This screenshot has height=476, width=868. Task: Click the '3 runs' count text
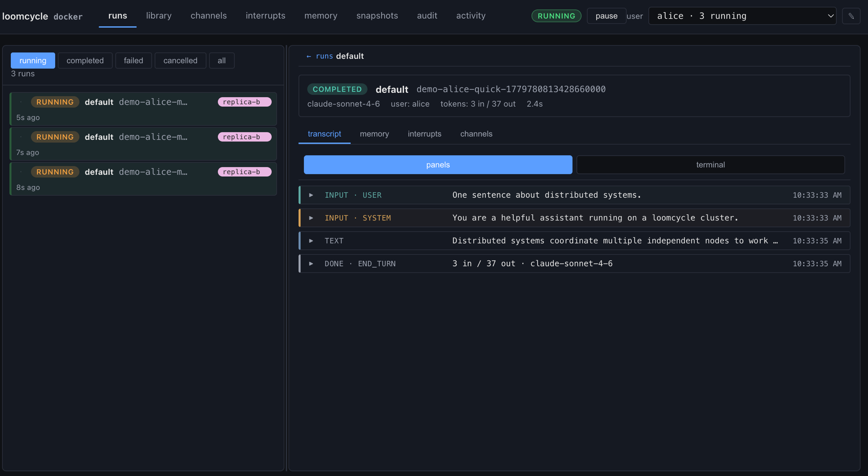[x=23, y=74]
